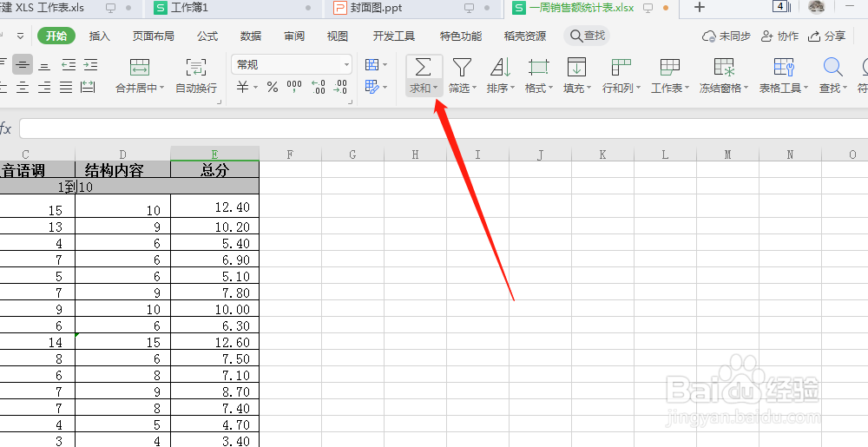This screenshot has width=868, height=447.
Task: Click the conditional formatting icon
Action: [372, 65]
